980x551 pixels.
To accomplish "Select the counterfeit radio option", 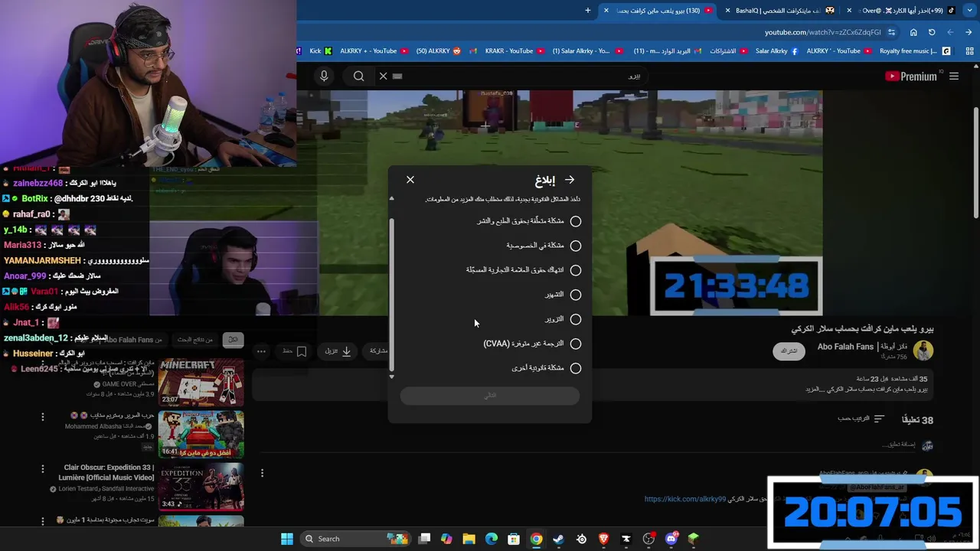I will 576,319.
